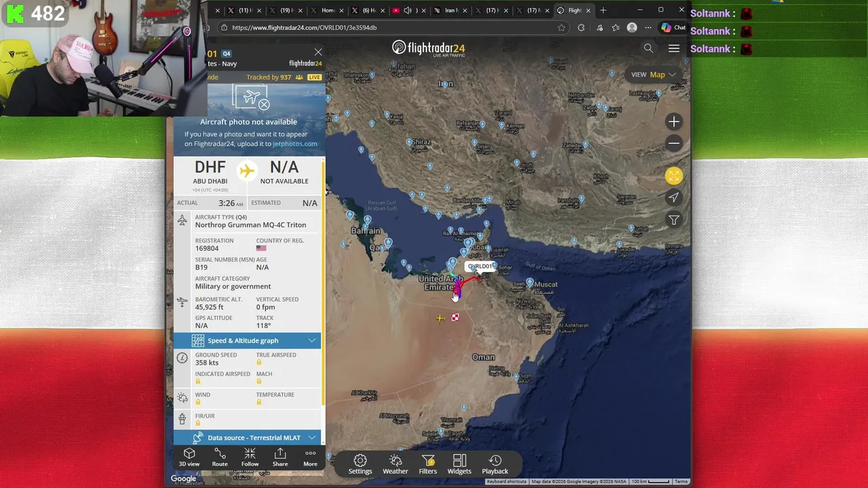Screen dimensions: 868x488
Task: Click the locked Mach padlock
Action: pyautogui.click(x=258, y=382)
